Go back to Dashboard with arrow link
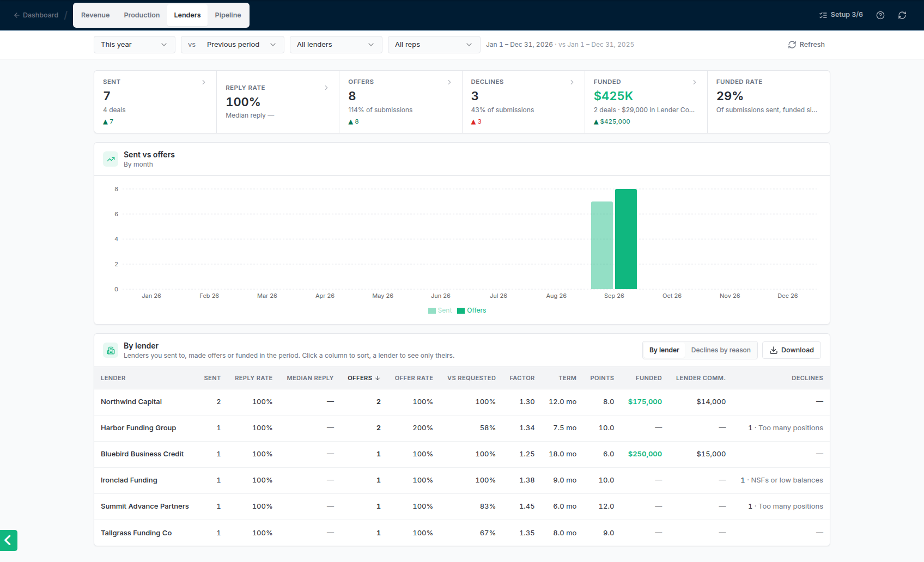This screenshot has height=562, width=924. [x=36, y=15]
